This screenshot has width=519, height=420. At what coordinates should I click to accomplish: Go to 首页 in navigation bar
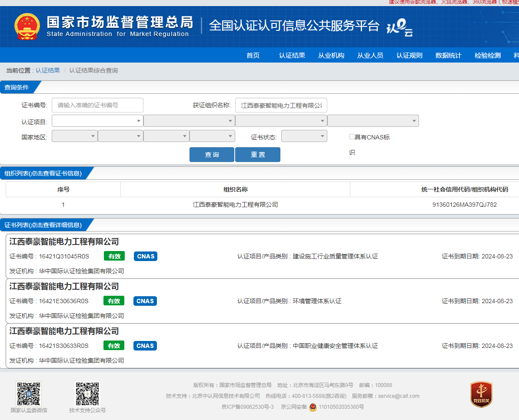[x=253, y=55]
